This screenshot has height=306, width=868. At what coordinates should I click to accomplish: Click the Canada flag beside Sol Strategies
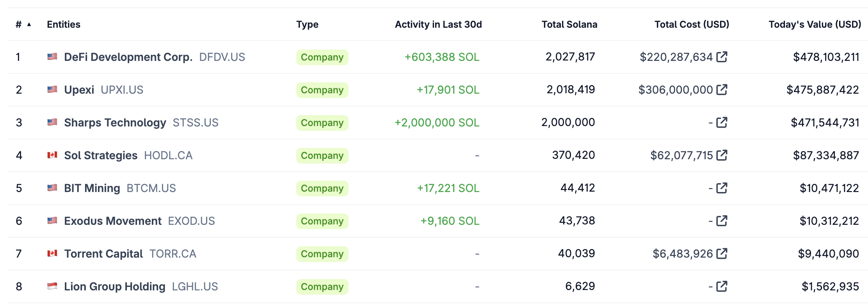pos(52,155)
